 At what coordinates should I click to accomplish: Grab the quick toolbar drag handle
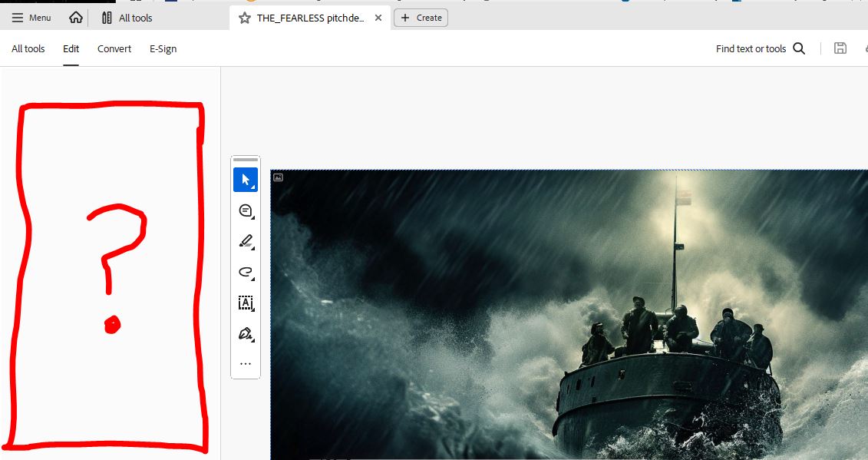pos(246,160)
